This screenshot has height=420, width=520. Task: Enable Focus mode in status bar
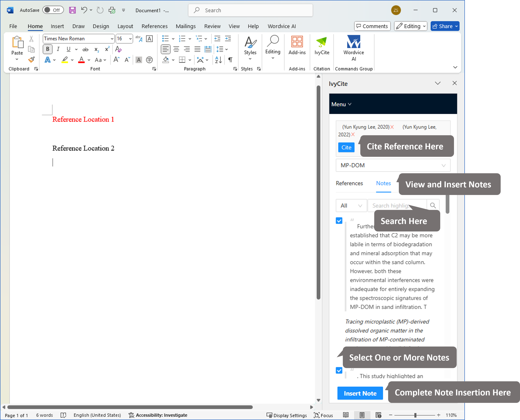click(323, 415)
